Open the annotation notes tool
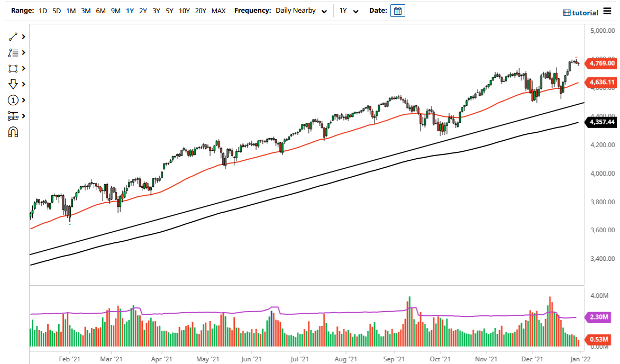Viewport: 620px width, 364px height. pos(13,52)
